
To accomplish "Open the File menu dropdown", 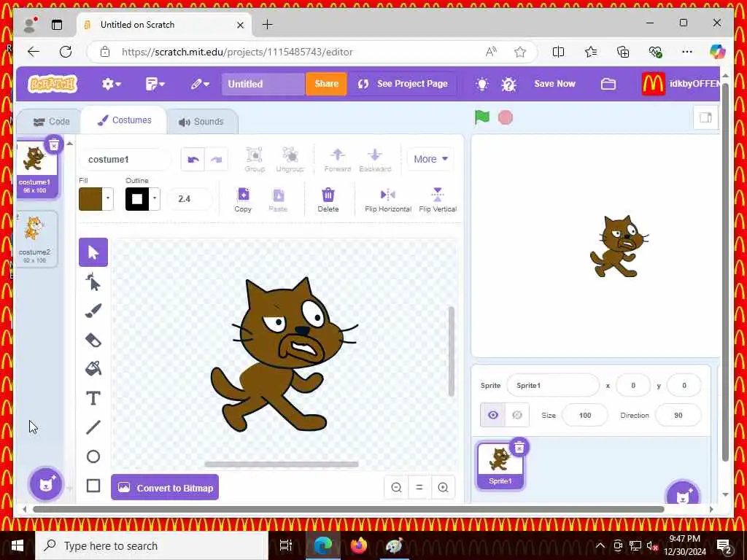I will (x=155, y=85).
